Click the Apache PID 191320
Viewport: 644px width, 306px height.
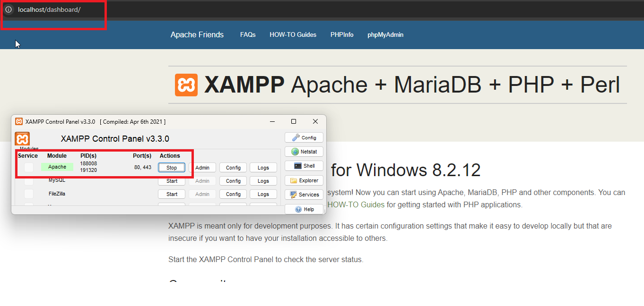coord(88,170)
